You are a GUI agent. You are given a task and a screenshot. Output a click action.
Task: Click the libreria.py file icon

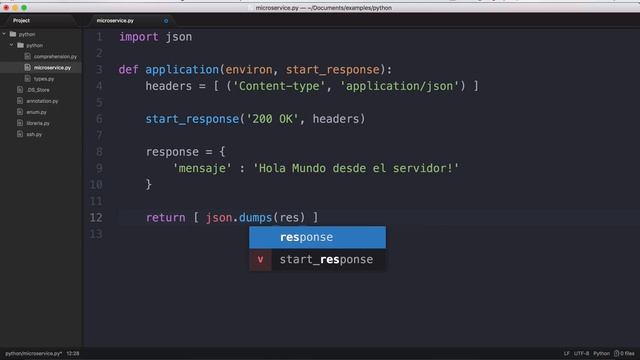click(20, 123)
